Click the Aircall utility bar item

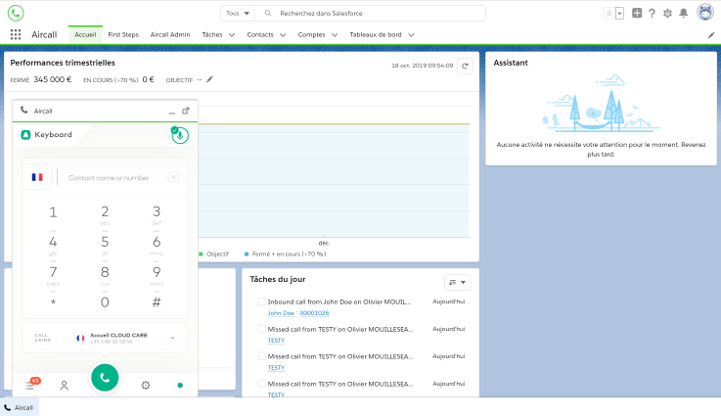click(x=19, y=407)
